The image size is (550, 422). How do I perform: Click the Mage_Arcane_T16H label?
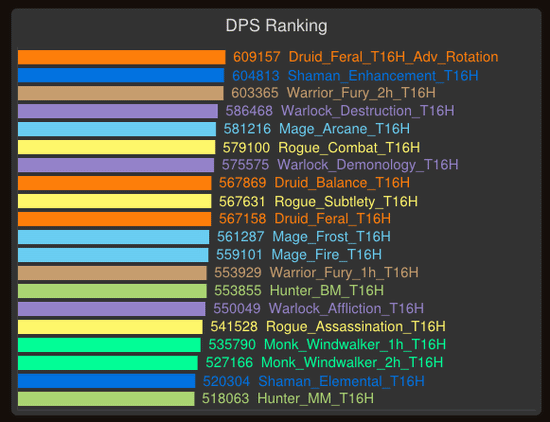(x=344, y=129)
